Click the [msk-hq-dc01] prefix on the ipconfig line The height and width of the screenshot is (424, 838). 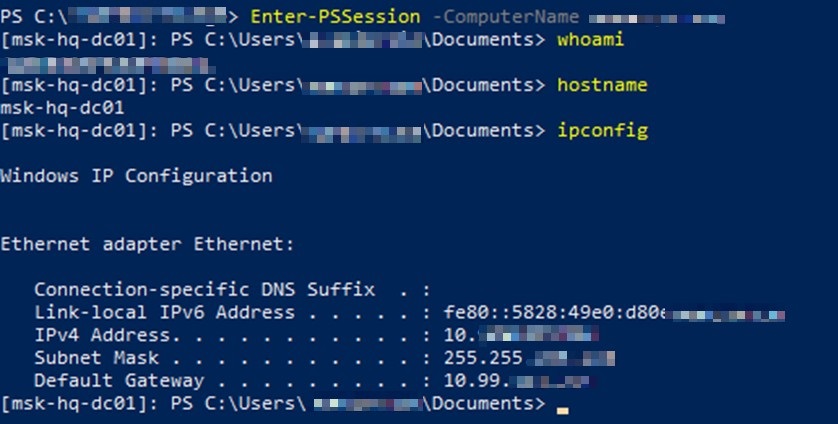(x=79, y=130)
